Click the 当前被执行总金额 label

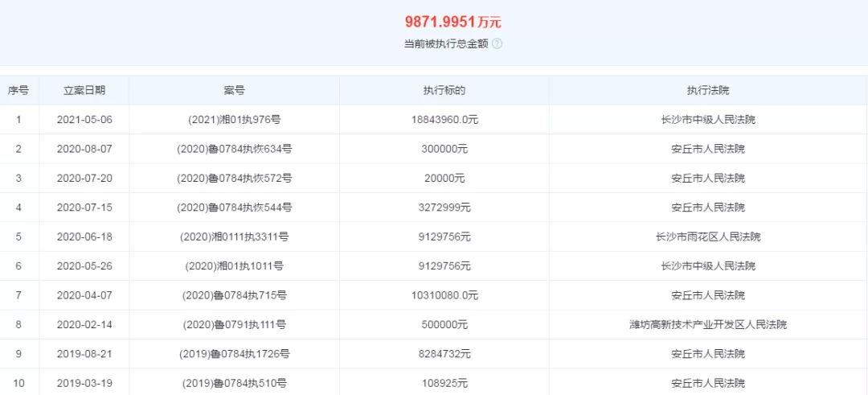point(446,43)
